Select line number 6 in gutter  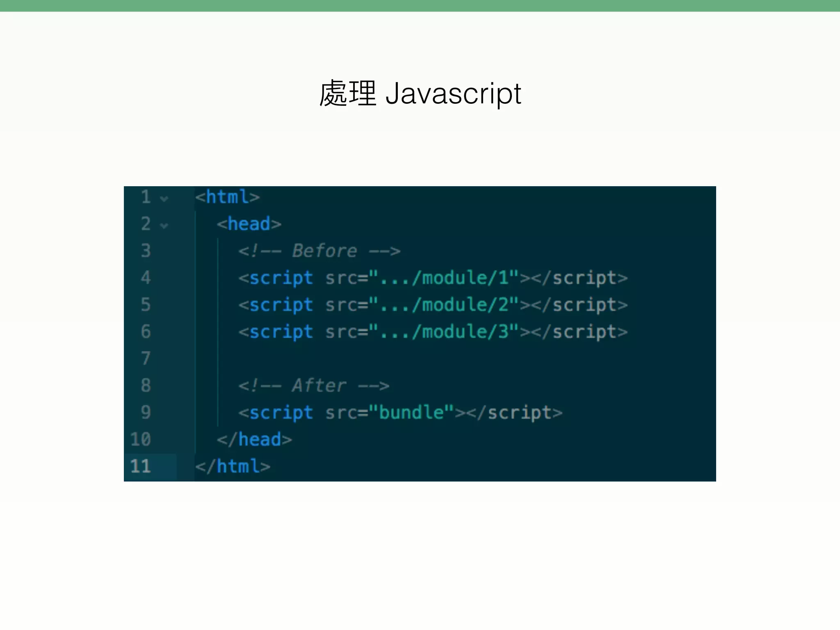[146, 331]
